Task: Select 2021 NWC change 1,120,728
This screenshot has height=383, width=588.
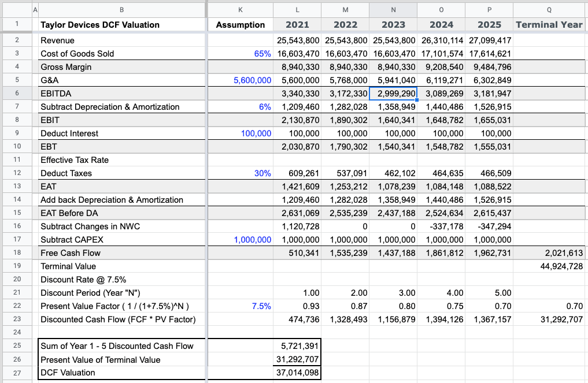Action: tap(297, 226)
